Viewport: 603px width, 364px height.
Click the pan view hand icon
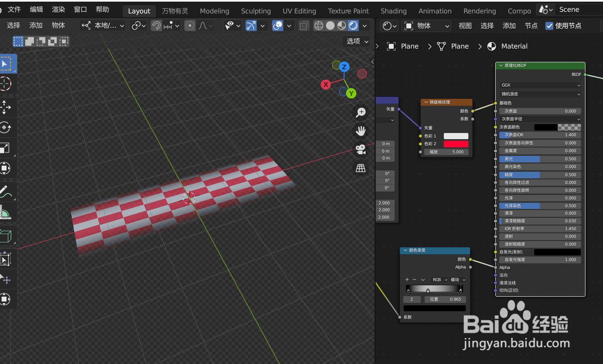tap(361, 131)
